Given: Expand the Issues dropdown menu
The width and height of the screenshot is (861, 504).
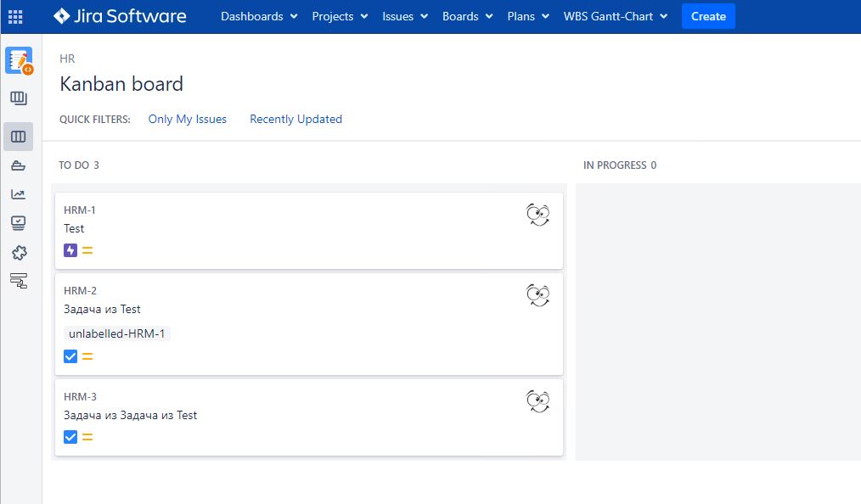Looking at the screenshot, I should (x=405, y=16).
